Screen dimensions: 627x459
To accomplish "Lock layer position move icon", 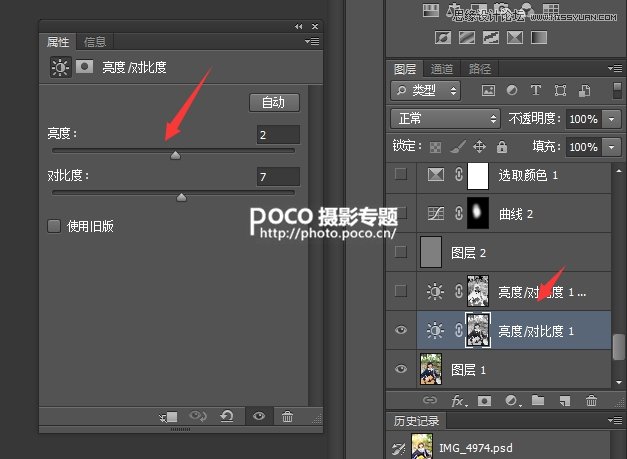I will pos(479,146).
